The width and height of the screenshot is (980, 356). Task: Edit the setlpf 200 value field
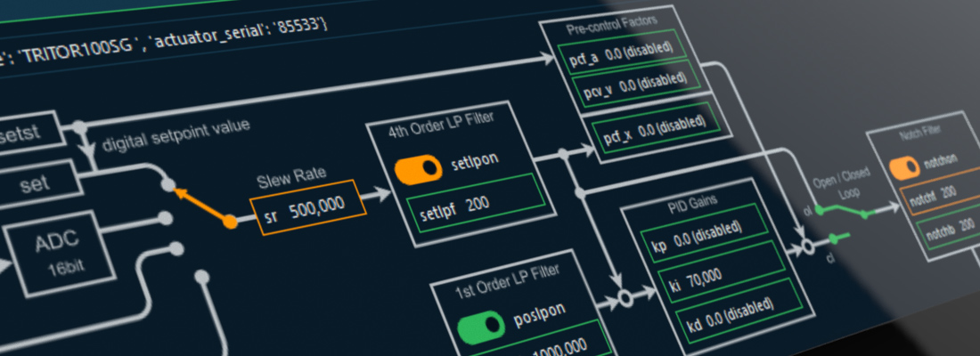tap(478, 206)
